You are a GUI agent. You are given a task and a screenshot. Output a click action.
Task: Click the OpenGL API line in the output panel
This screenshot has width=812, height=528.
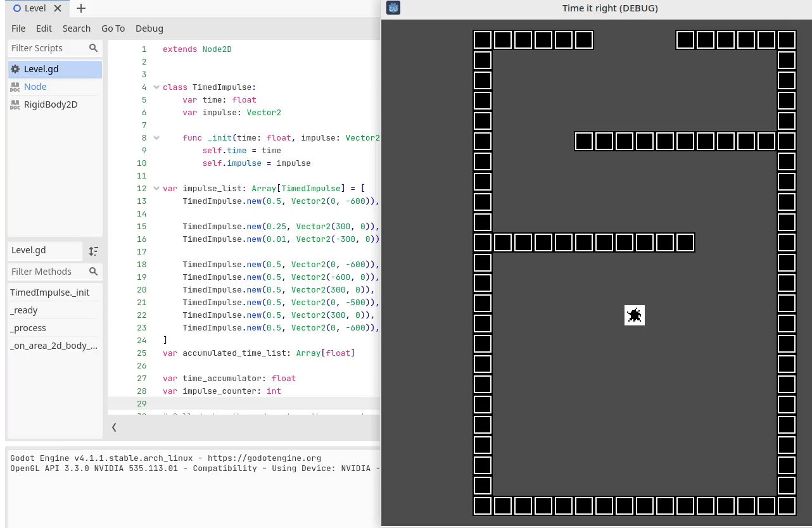point(195,468)
